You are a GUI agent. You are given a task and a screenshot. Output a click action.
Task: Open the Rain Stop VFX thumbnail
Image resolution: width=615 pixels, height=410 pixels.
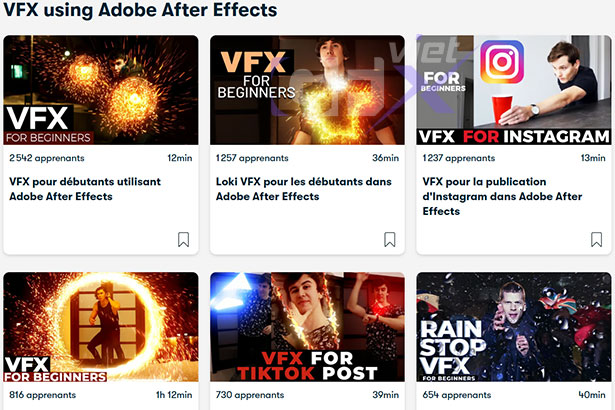click(514, 327)
